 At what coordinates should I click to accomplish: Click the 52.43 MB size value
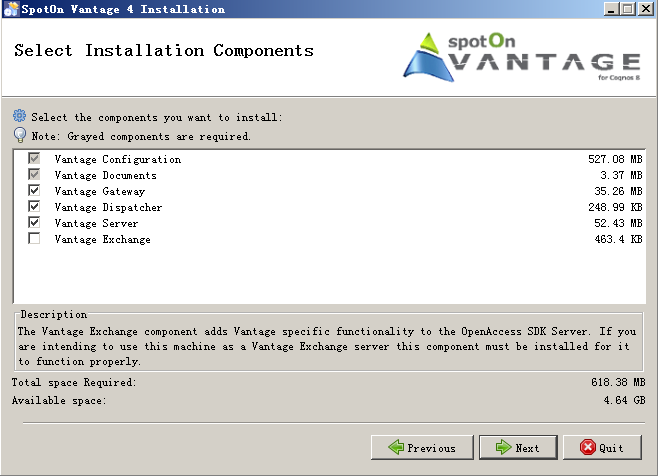(618, 223)
